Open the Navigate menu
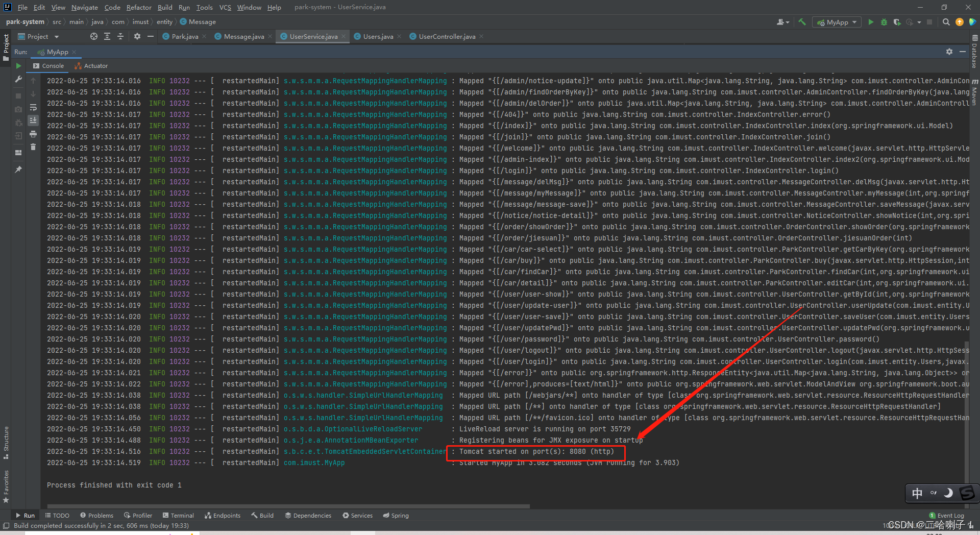980x535 pixels. pyautogui.click(x=85, y=7)
